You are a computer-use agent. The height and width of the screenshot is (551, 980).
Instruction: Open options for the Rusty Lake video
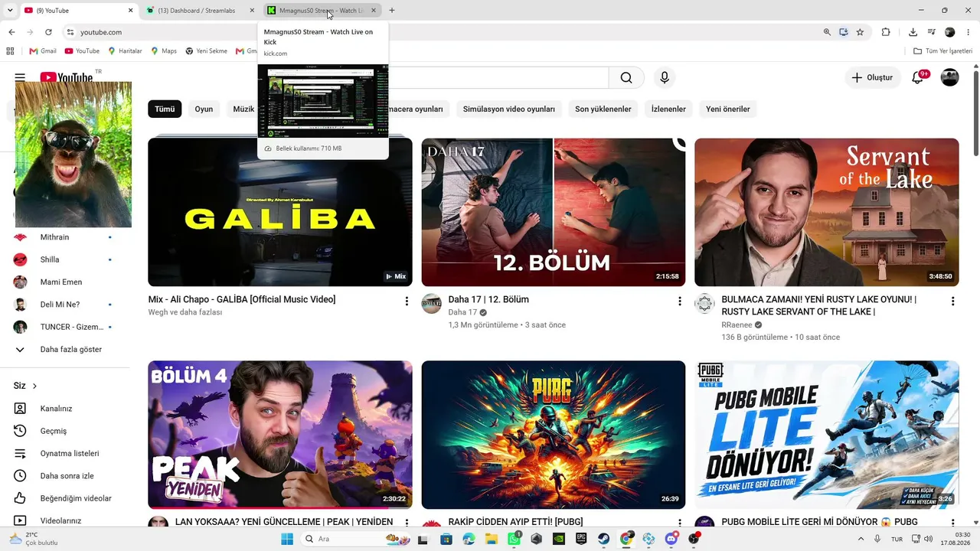coord(953,302)
